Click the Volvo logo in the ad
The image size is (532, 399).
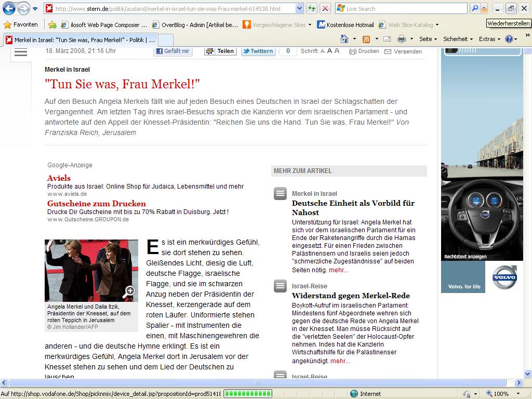[505, 277]
